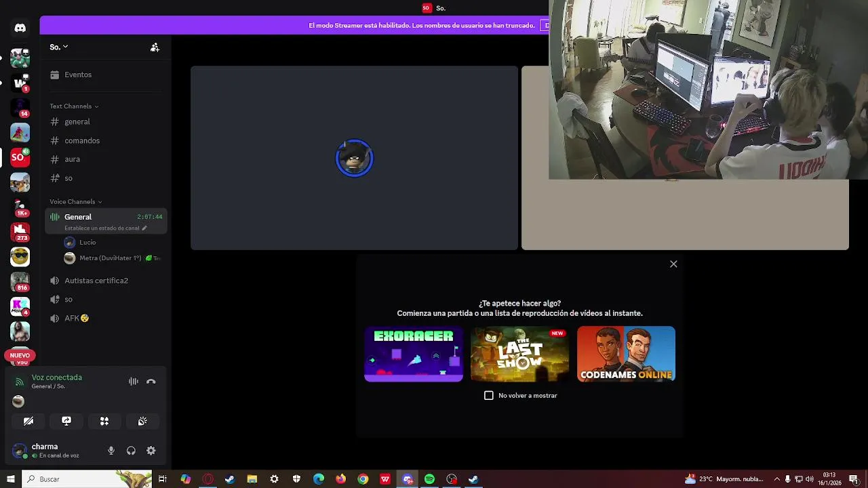Viewport: 868px width, 488px height.
Task: Close the activity suggestions popup
Action: click(x=673, y=264)
